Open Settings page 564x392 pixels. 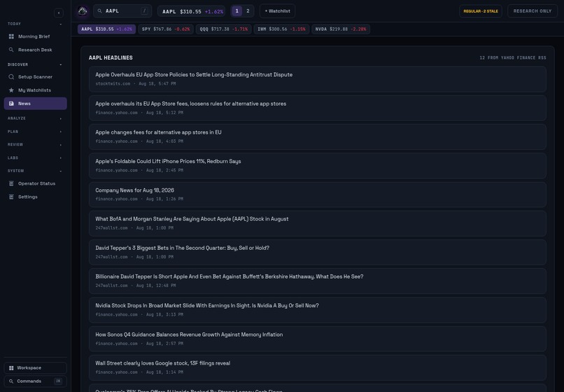click(35, 197)
